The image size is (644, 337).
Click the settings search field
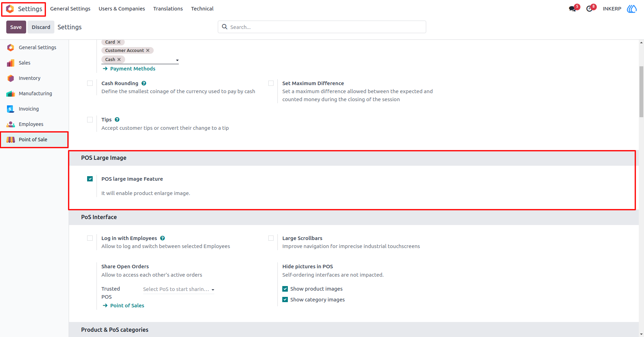pos(322,27)
